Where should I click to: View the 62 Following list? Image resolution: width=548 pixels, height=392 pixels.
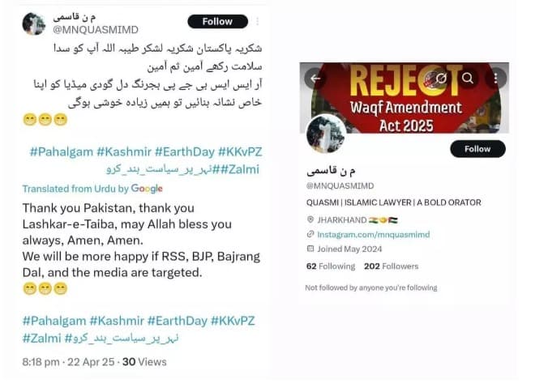[331, 266]
